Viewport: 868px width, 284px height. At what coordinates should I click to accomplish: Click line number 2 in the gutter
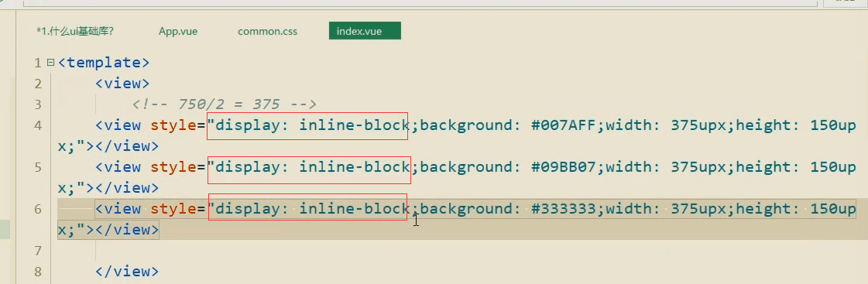click(38, 84)
